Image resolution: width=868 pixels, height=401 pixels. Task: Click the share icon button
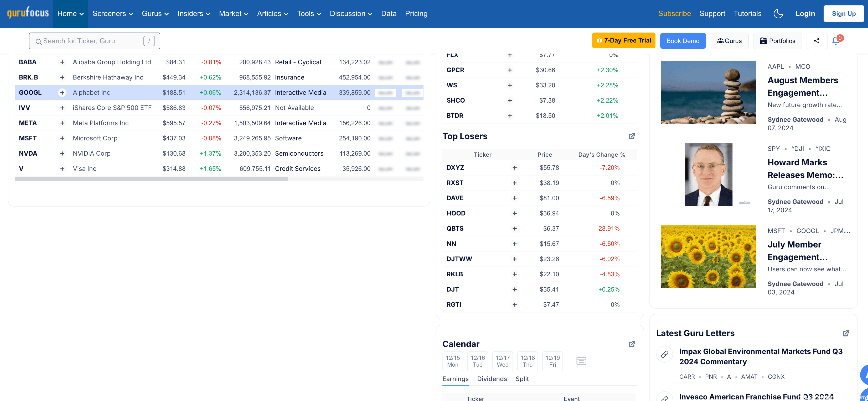817,41
